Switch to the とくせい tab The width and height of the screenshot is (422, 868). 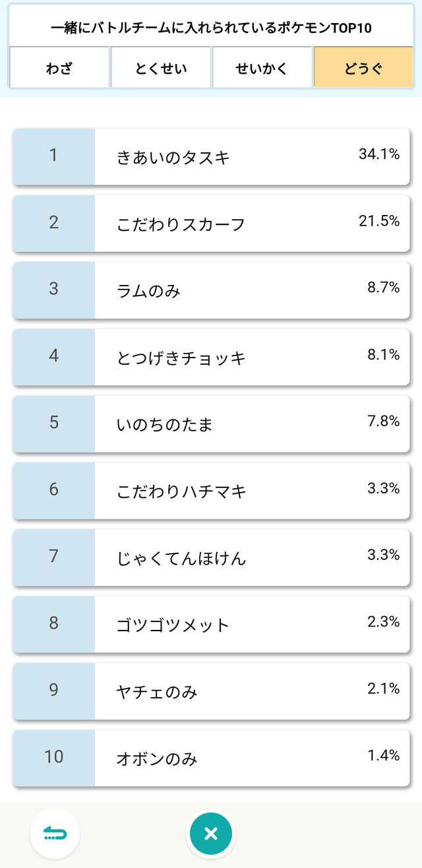pos(160,68)
